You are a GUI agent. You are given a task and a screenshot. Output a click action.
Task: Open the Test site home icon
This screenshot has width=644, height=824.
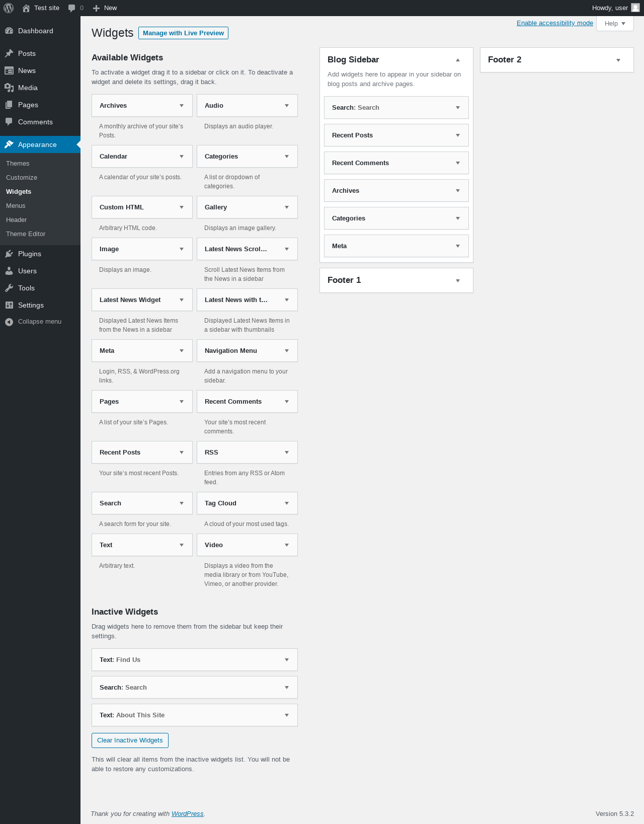pos(26,8)
